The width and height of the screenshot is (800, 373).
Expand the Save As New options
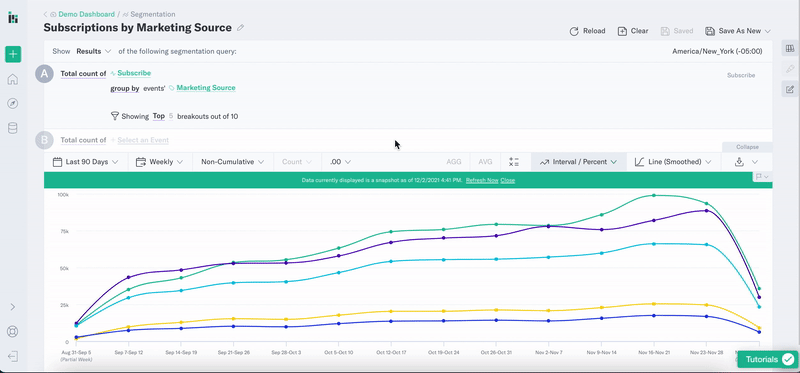point(767,31)
